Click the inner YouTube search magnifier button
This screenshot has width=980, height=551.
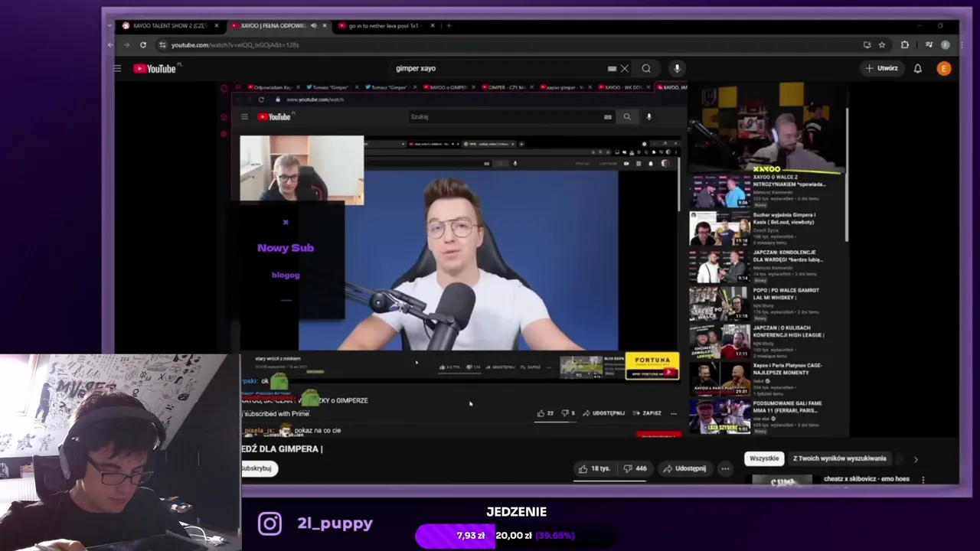pos(627,117)
